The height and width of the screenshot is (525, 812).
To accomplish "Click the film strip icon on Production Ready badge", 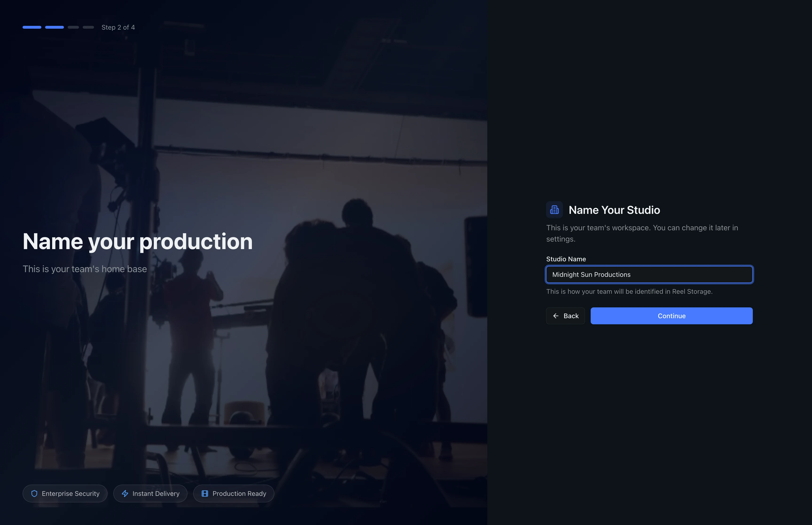I will tap(205, 493).
